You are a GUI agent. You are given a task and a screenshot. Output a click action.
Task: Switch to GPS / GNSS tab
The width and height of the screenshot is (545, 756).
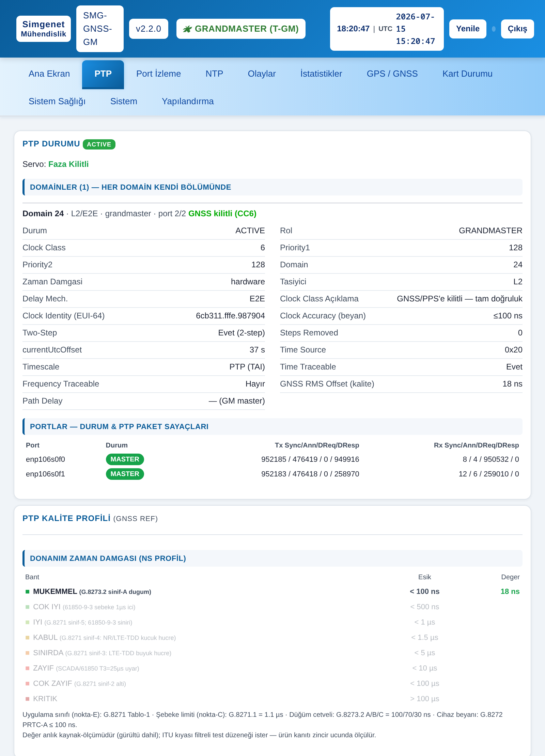tap(392, 74)
